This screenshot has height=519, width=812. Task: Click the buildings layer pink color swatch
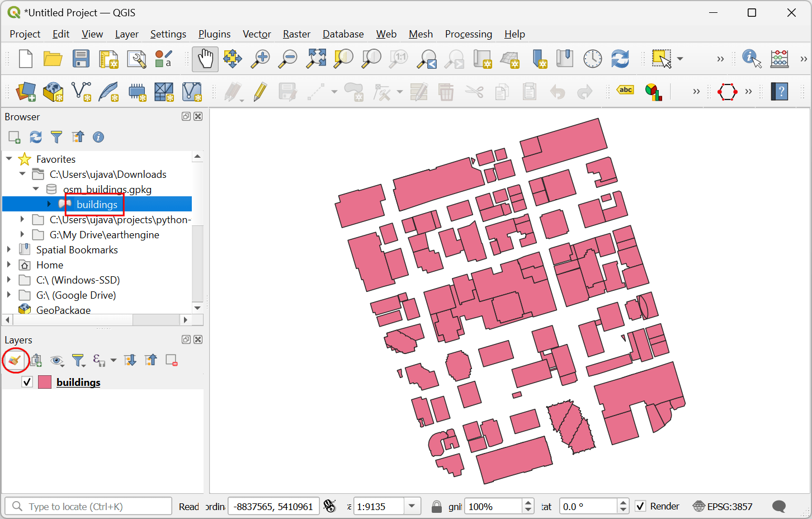pos(45,382)
